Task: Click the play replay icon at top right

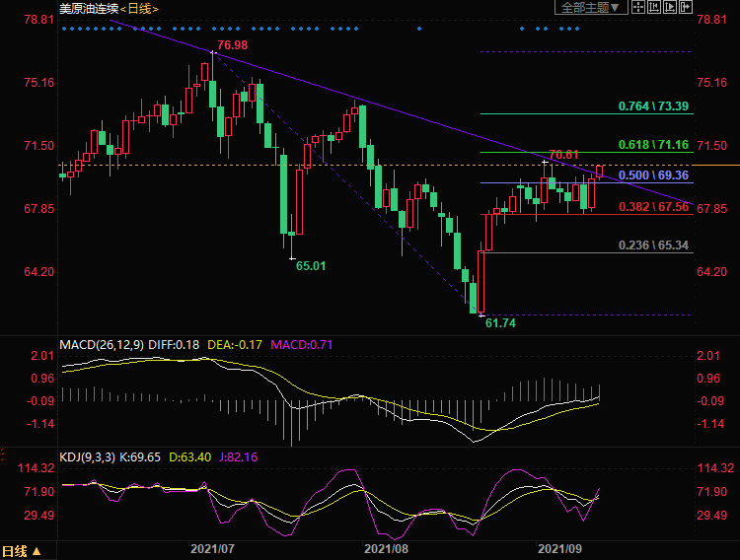Action: coord(670,7)
